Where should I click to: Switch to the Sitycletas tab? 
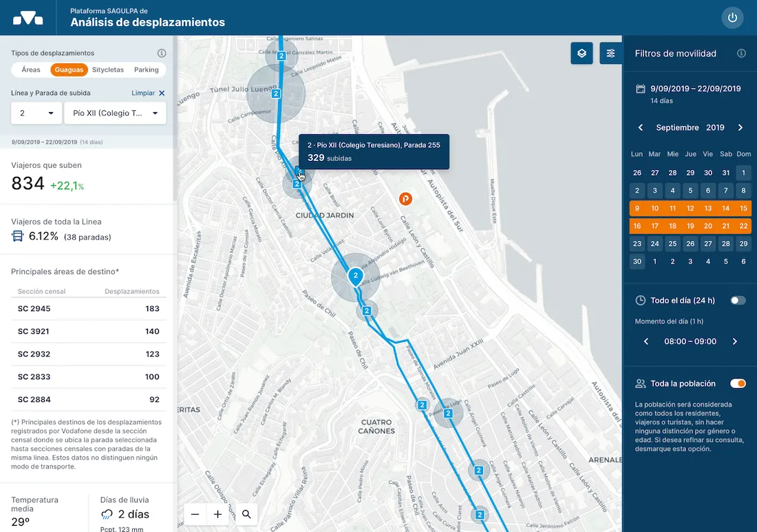click(108, 70)
